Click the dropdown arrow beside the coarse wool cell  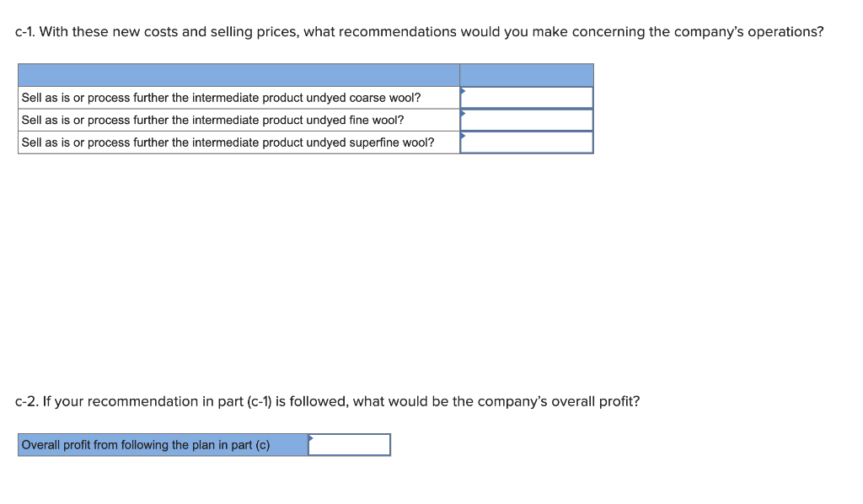(462, 91)
